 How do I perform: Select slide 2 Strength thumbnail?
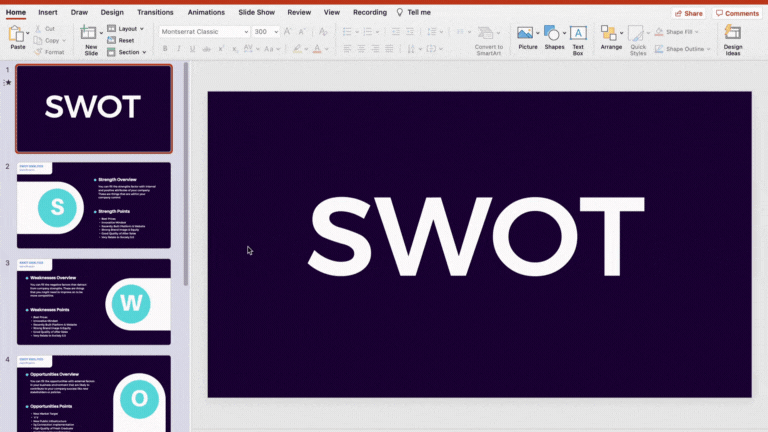tap(94, 205)
